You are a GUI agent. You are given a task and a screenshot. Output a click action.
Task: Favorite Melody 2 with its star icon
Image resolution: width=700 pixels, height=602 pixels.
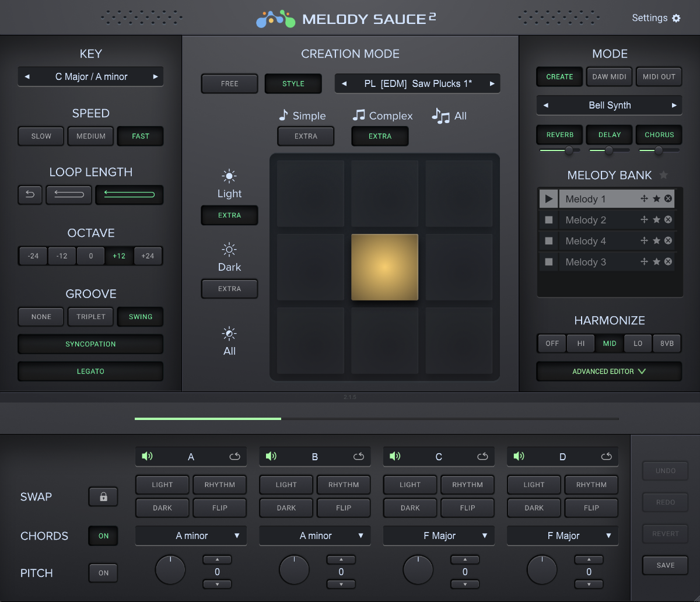click(656, 220)
